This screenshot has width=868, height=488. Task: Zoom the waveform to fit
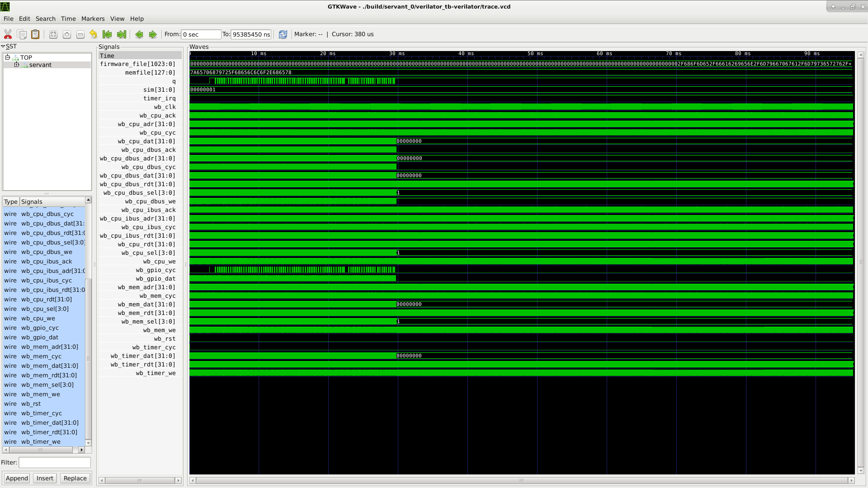pyautogui.click(x=53, y=34)
